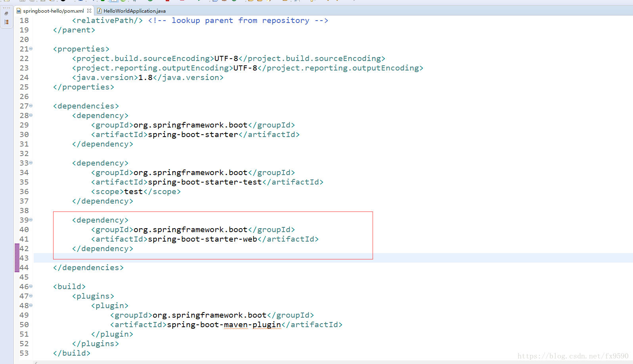Click groupId org.springframework.boot on line 40

click(193, 230)
